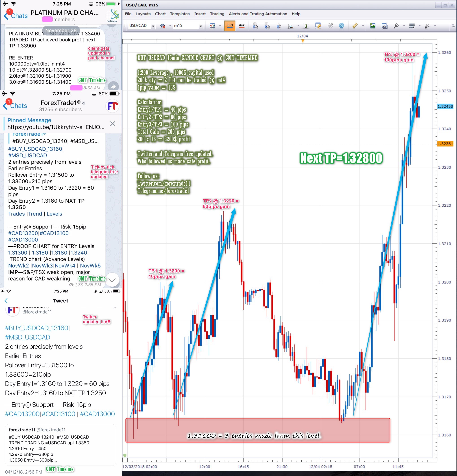
Task: Click the unlink chart icon
Action: coord(163,26)
